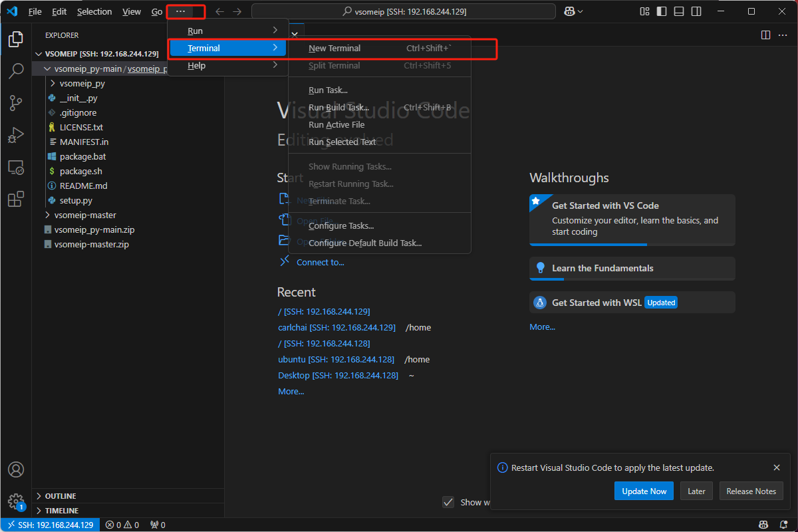Viewport: 798px width, 532px height.
Task: Open the Explorer view in activity bar
Action: click(x=16, y=39)
